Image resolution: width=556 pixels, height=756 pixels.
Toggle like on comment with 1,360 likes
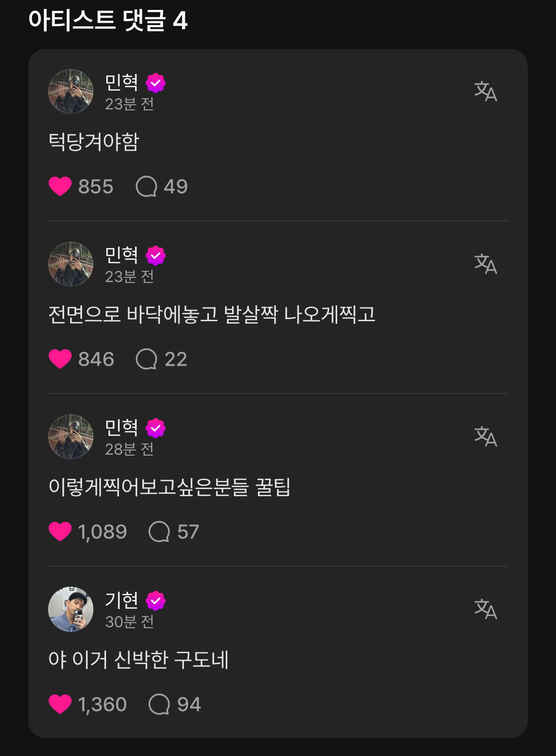pyautogui.click(x=60, y=704)
